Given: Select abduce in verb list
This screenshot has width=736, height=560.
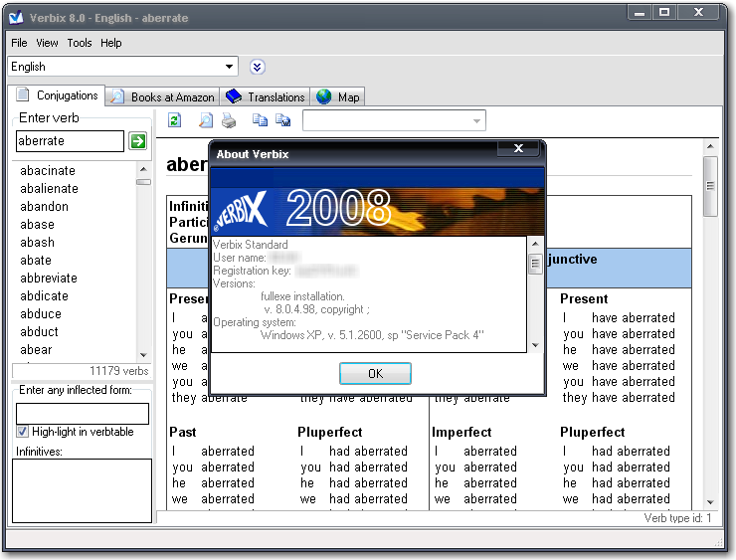Looking at the screenshot, I should click(41, 313).
